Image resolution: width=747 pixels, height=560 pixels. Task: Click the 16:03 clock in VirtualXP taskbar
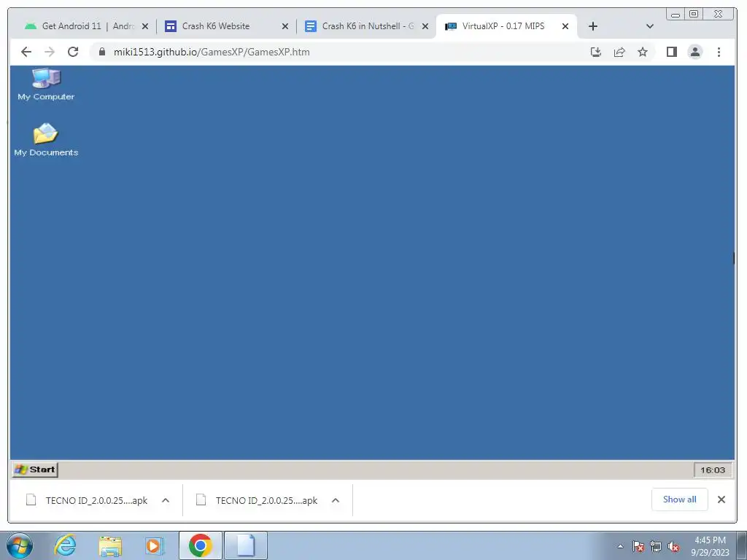tap(712, 470)
